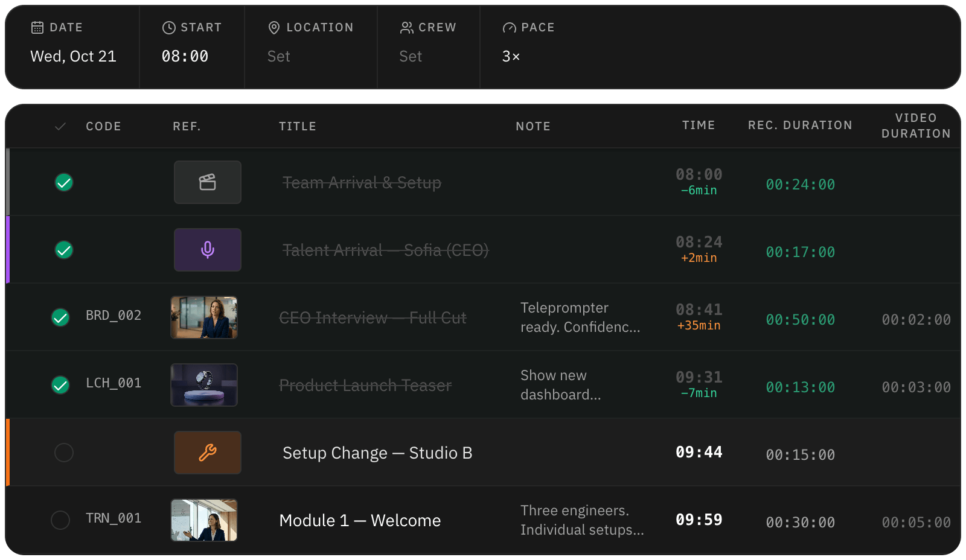The width and height of the screenshot is (966, 560).
Task: Change the 3× pace value
Action: [x=511, y=56]
